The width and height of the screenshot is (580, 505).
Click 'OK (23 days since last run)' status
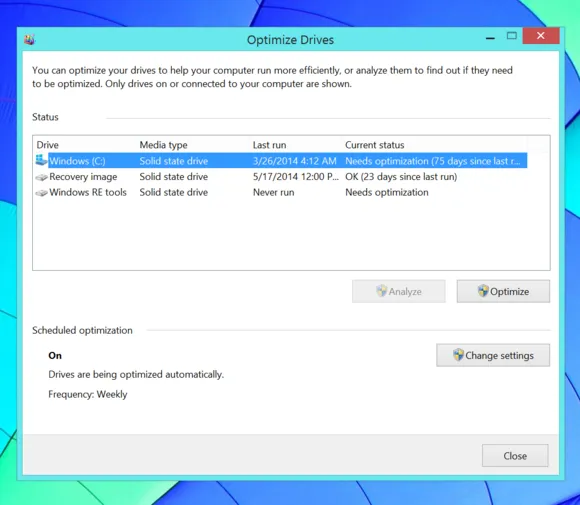click(x=401, y=177)
